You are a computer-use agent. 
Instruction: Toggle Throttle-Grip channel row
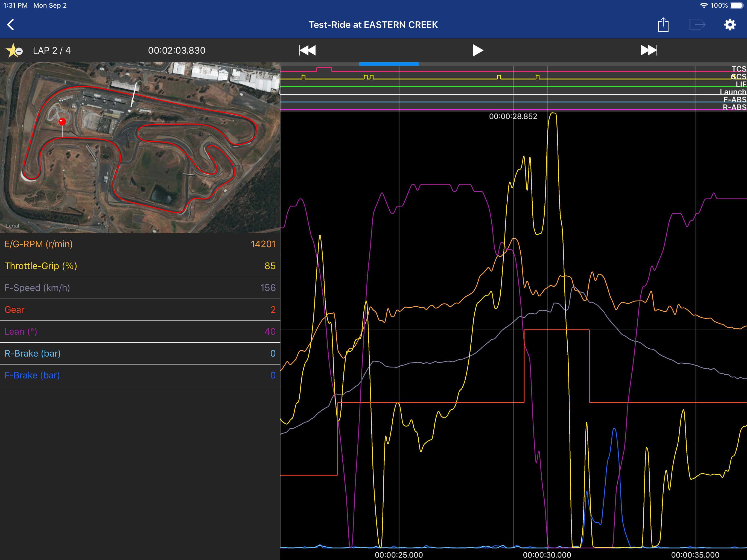[x=140, y=266]
